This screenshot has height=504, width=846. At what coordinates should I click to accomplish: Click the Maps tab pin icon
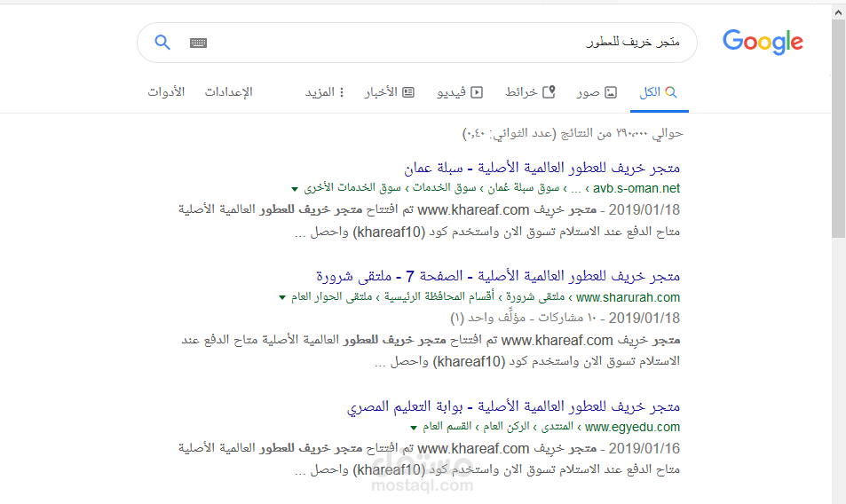click(x=549, y=92)
